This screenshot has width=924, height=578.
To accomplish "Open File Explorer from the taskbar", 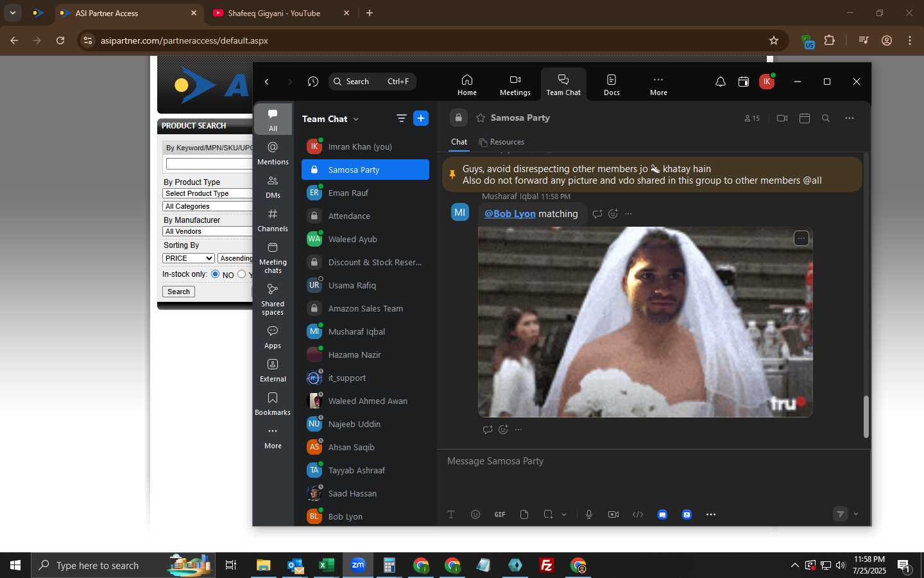I will pos(264,565).
